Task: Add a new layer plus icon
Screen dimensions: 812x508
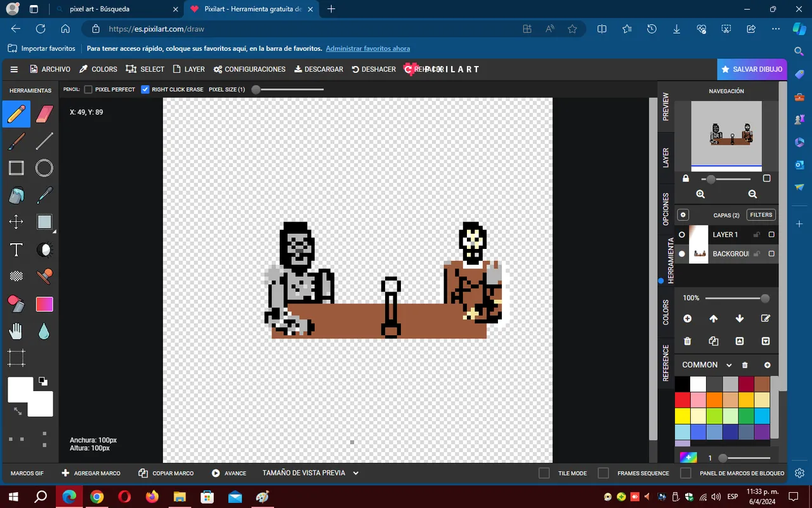Action: tap(687, 319)
